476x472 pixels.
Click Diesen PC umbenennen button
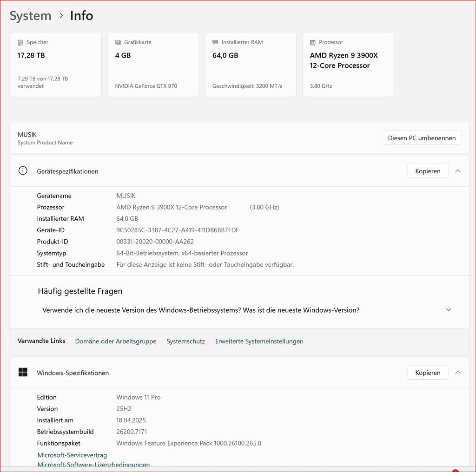422,138
